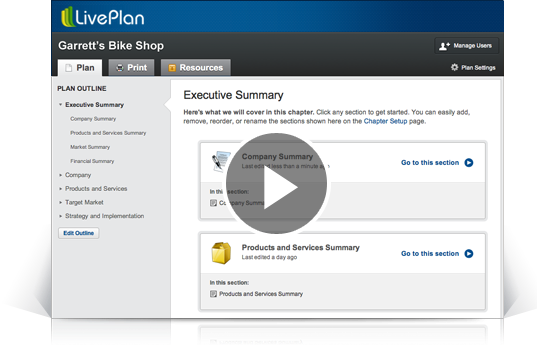Screen dimensions: 537x361
Task: Click the PLAN OUTLINE heading
Action: (82, 88)
